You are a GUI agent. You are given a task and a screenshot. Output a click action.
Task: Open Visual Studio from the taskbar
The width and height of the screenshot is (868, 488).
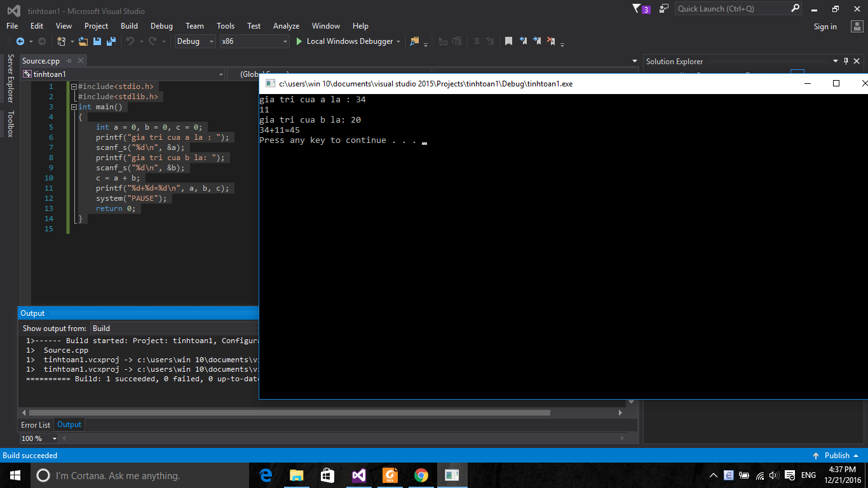[x=358, y=475]
